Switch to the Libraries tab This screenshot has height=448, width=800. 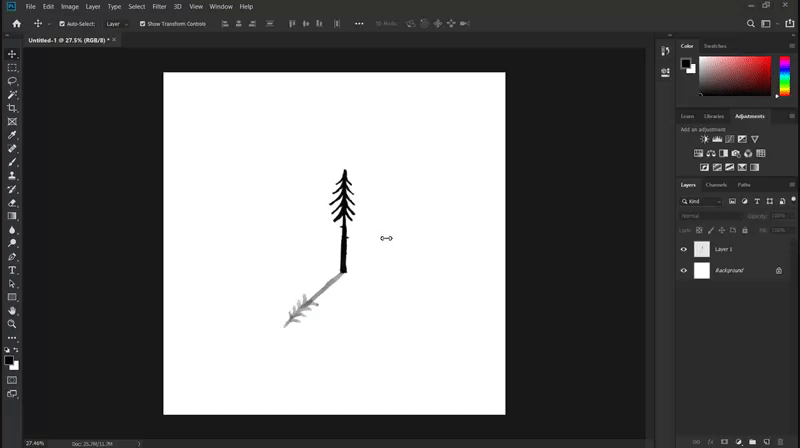[713, 116]
